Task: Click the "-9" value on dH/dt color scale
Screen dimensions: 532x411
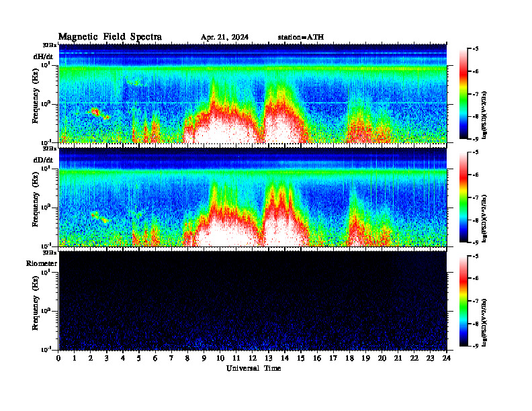Action: coord(476,139)
